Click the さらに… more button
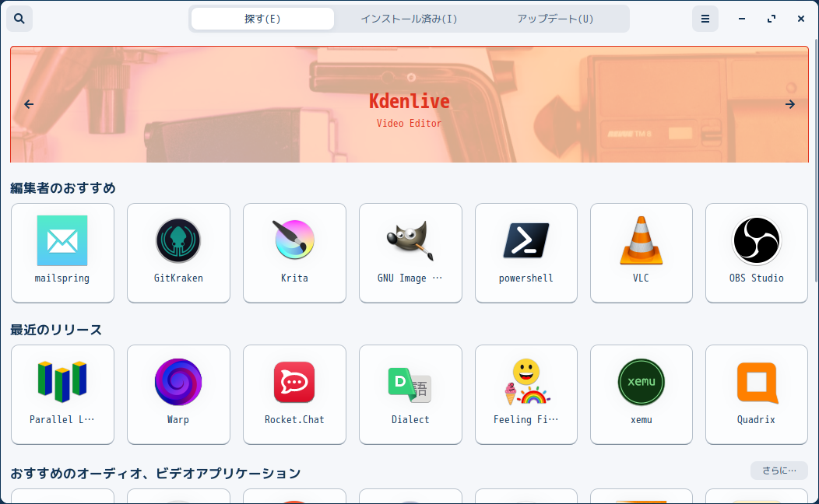The height and width of the screenshot is (504, 819). click(779, 471)
